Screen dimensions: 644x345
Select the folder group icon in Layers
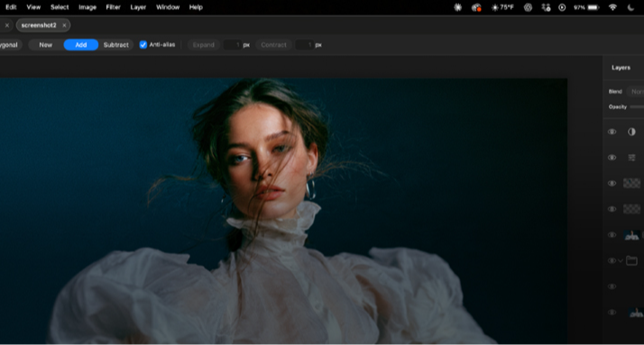[x=631, y=260]
